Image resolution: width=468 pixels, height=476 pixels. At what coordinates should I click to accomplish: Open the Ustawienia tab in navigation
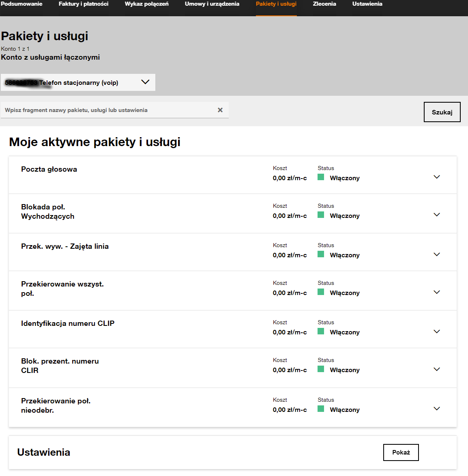pos(367,4)
